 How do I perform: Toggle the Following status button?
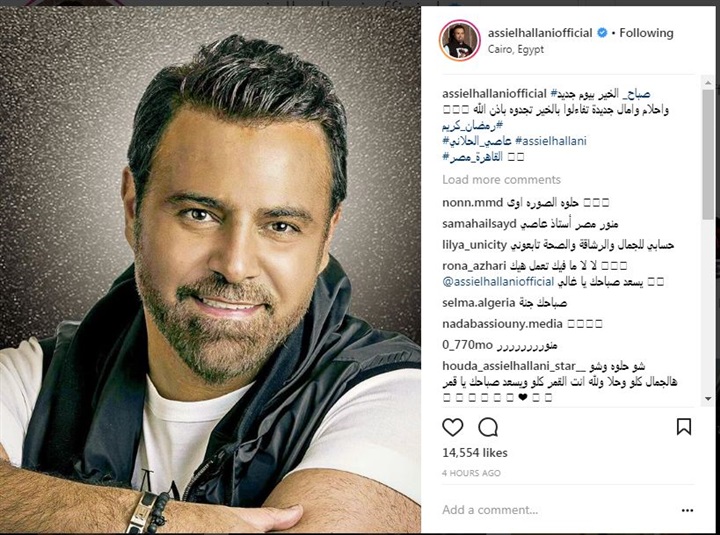646,33
